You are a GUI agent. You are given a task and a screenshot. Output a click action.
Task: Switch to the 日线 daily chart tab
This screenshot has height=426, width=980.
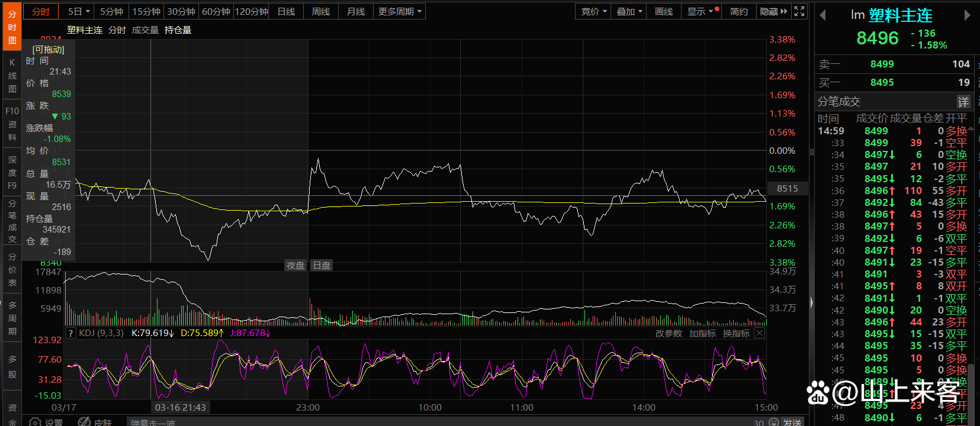(286, 11)
